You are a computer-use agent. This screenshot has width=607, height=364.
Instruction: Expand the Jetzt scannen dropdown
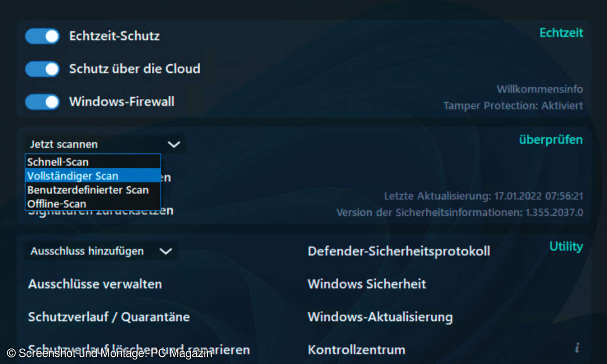[x=174, y=144]
